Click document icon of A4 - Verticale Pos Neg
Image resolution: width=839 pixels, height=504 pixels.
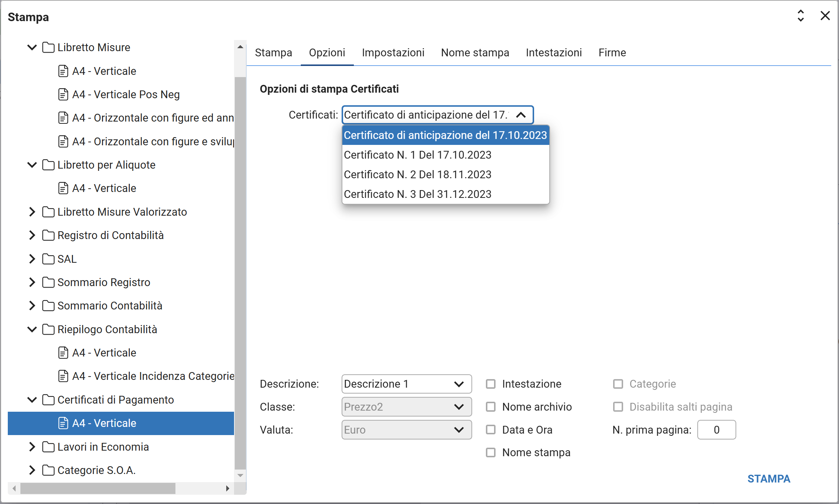(63, 94)
